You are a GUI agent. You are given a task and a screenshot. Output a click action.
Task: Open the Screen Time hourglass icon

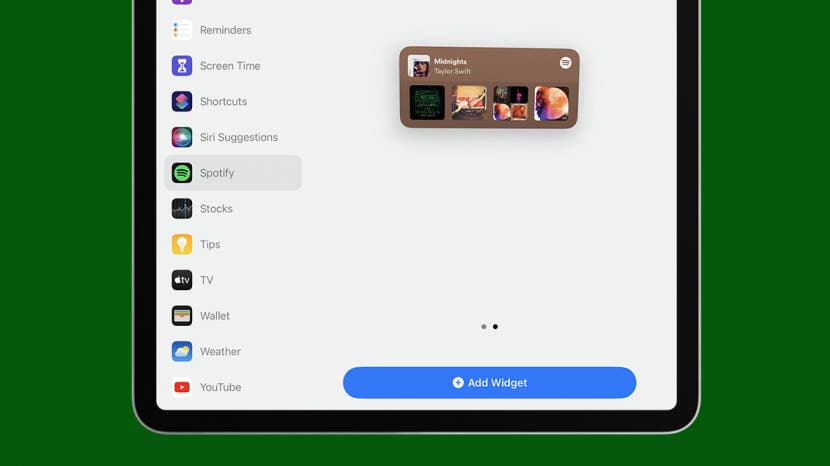click(x=182, y=66)
